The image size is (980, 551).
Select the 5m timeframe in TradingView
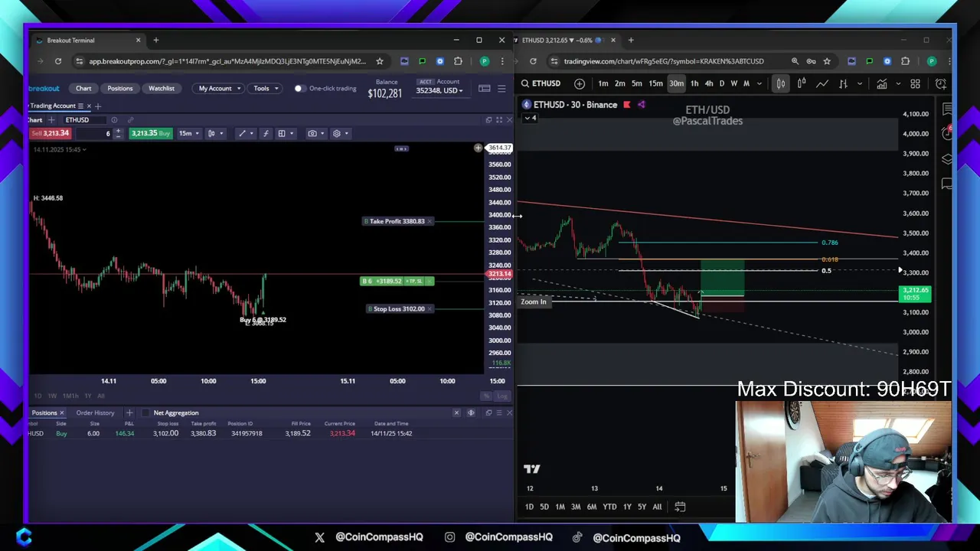click(x=637, y=83)
